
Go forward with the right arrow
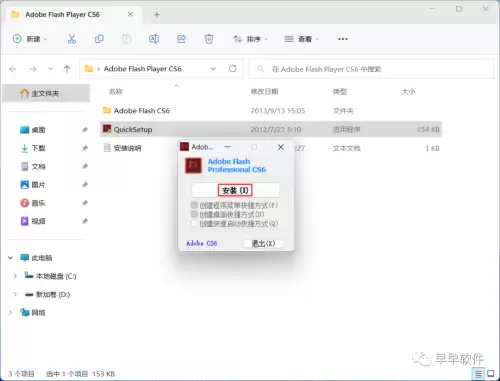tap(32, 69)
